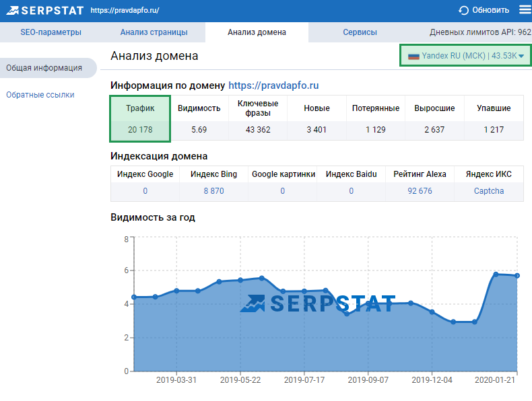532x401 pixels.
Task: Click the Упавшие value 1 217
Action: tap(494, 130)
